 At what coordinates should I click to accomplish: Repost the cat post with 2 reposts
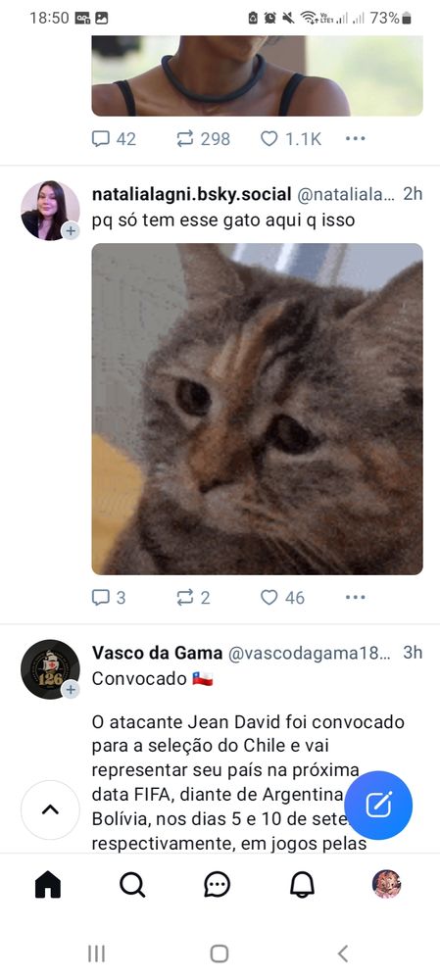[x=193, y=598]
